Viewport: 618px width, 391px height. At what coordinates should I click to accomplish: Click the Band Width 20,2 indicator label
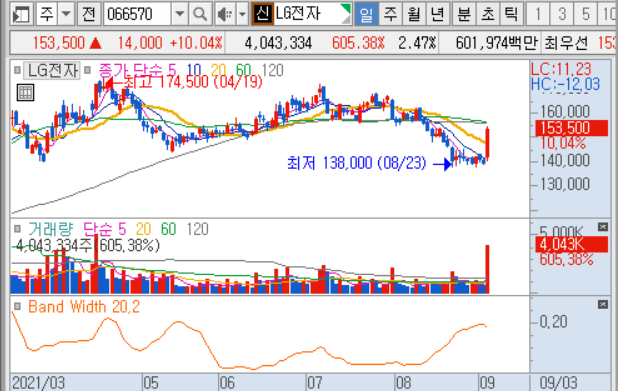(x=84, y=307)
